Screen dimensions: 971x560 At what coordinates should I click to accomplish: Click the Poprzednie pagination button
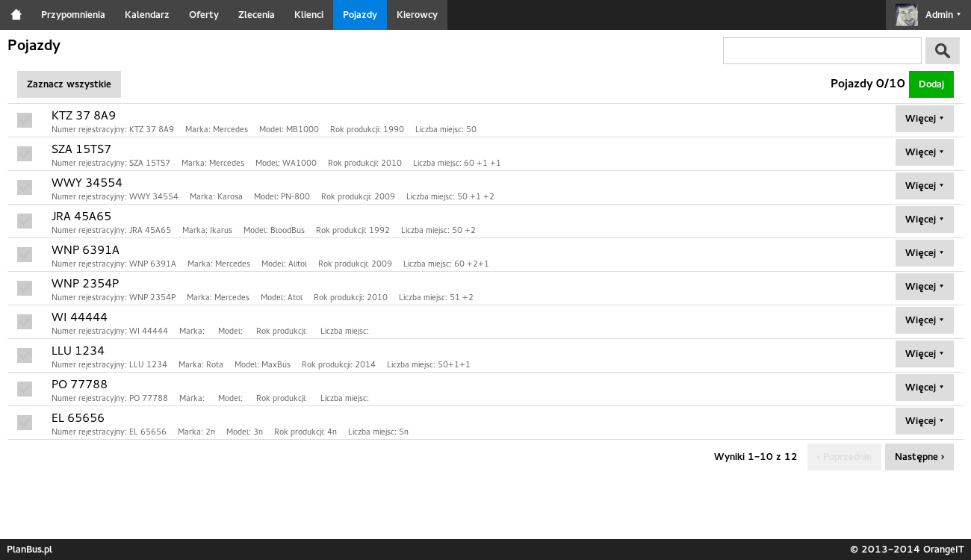(x=844, y=457)
